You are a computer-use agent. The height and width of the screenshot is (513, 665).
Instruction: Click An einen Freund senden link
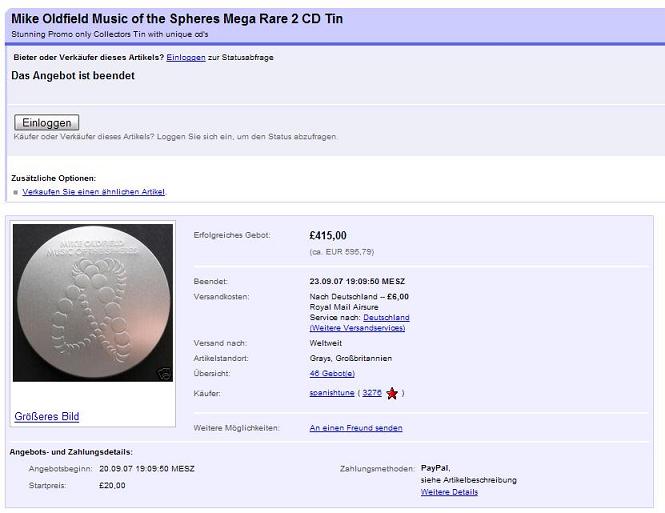tap(356, 427)
